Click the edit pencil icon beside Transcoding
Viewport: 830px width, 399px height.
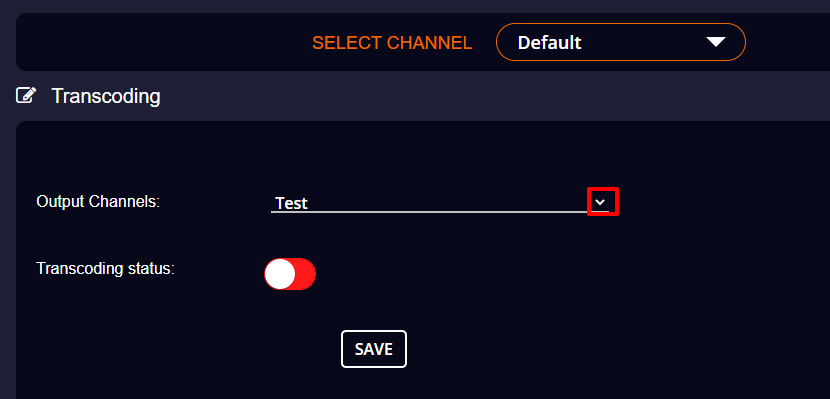click(26, 96)
